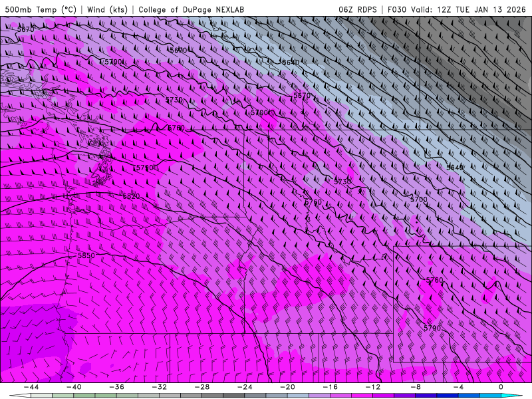Click the -12 color scale label
The image size is (532, 399).
click(x=373, y=387)
